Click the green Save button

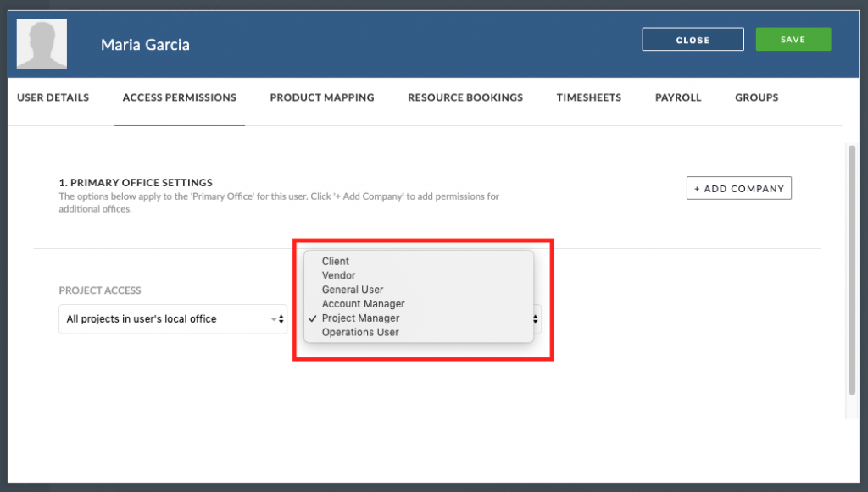pyautogui.click(x=793, y=39)
